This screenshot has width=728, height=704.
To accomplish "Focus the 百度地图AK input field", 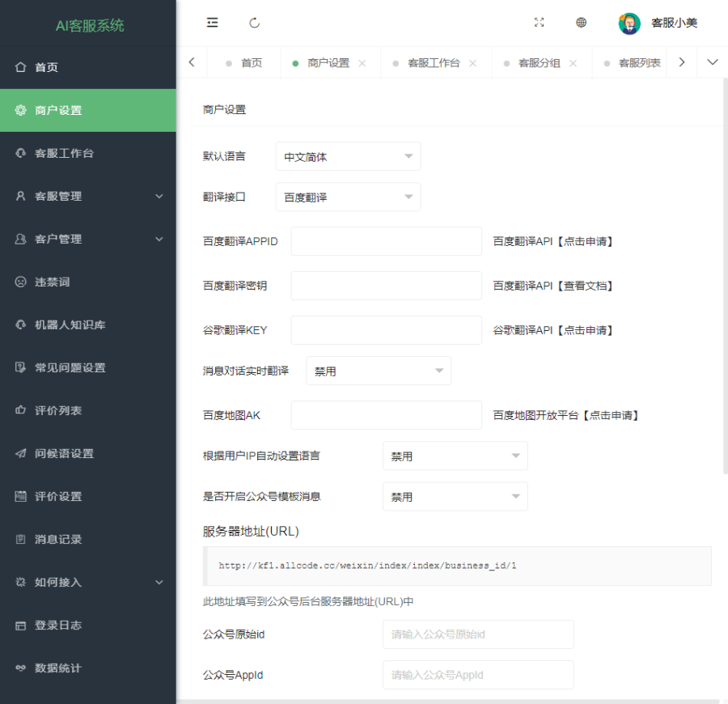I will [387, 415].
